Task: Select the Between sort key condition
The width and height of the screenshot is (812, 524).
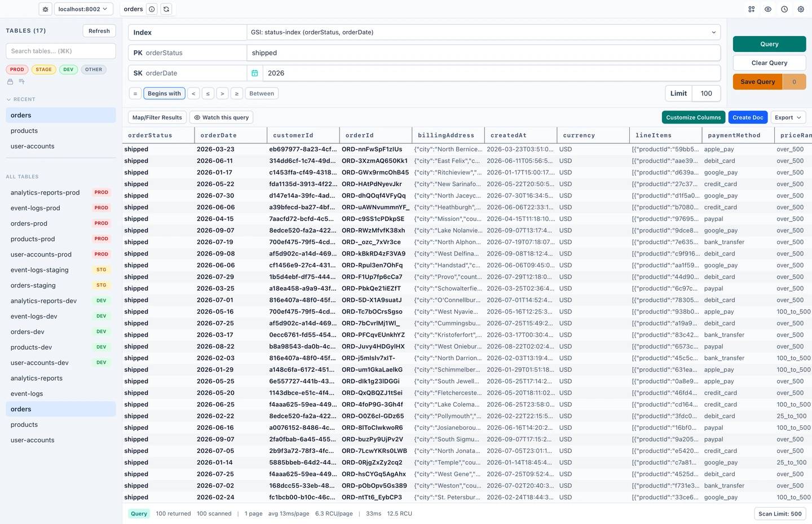Action: 262,94
